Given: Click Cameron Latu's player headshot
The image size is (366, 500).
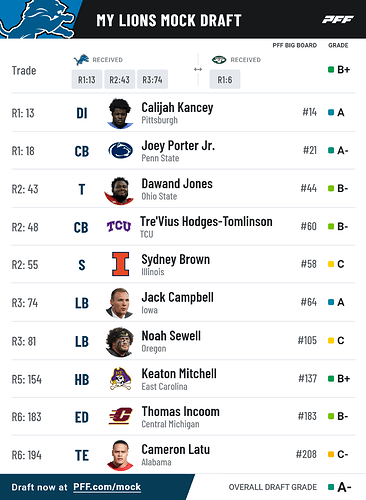Looking at the screenshot, I should 120,455.
